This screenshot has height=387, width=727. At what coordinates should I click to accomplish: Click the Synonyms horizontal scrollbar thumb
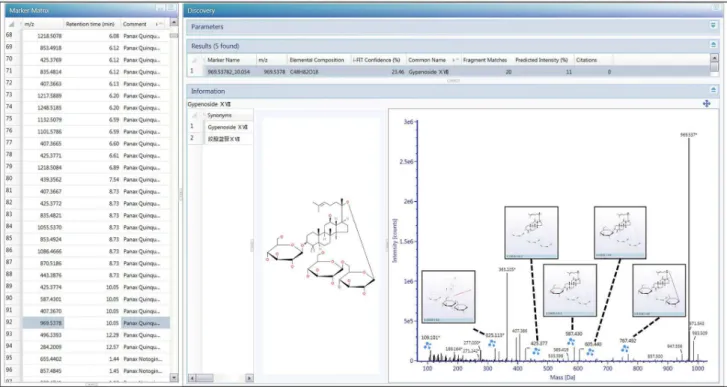point(204,378)
